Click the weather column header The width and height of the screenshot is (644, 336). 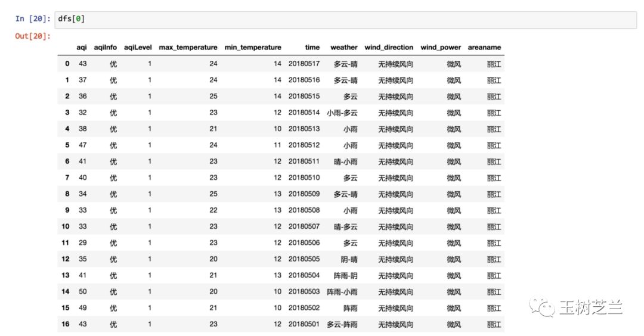pos(344,47)
